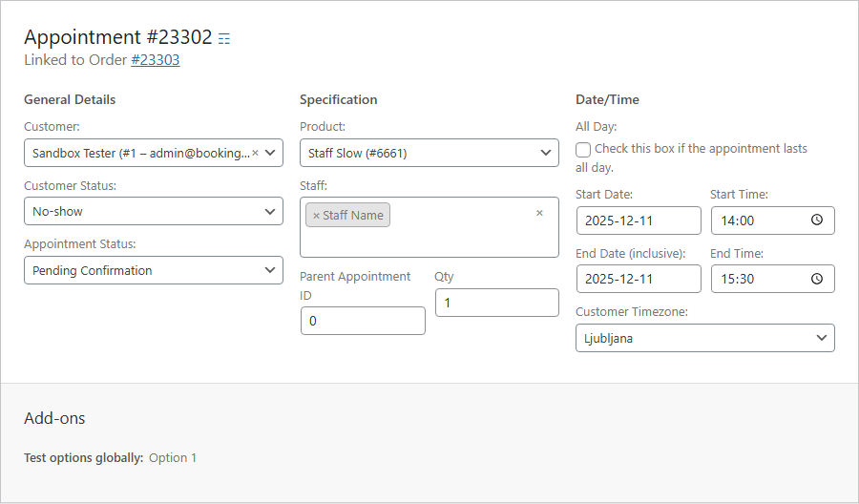Clear all staff with the right x icon
Viewport: 859px width, 504px height.
coord(539,213)
